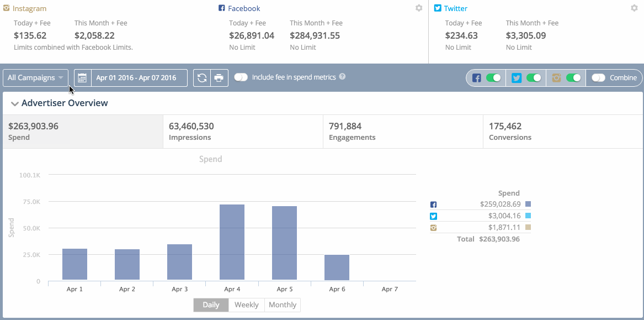Open Facebook account settings gear

point(419,8)
